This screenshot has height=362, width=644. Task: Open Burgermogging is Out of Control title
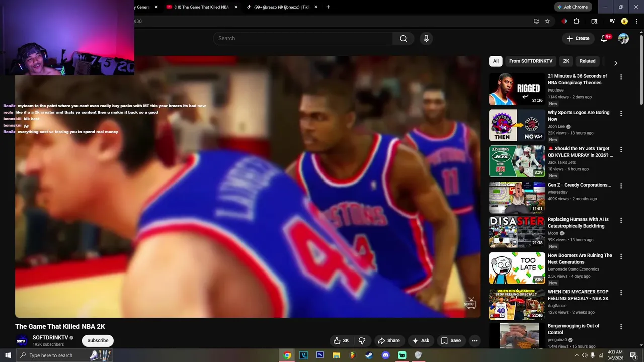[574, 329]
